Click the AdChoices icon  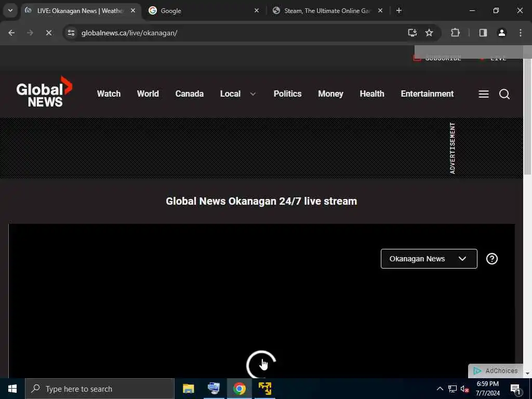coord(477,371)
